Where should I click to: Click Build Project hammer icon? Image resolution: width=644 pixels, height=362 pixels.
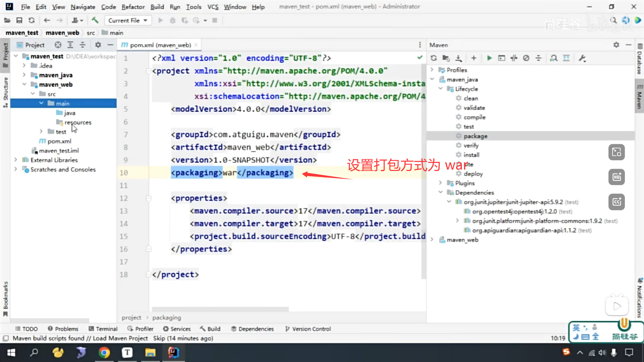click(x=95, y=20)
